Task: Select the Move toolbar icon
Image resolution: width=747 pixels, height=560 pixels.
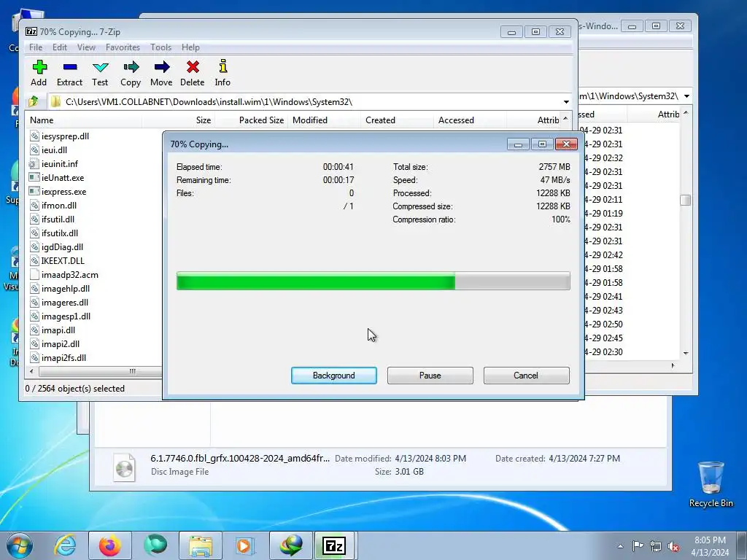Action: click(161, 67)
